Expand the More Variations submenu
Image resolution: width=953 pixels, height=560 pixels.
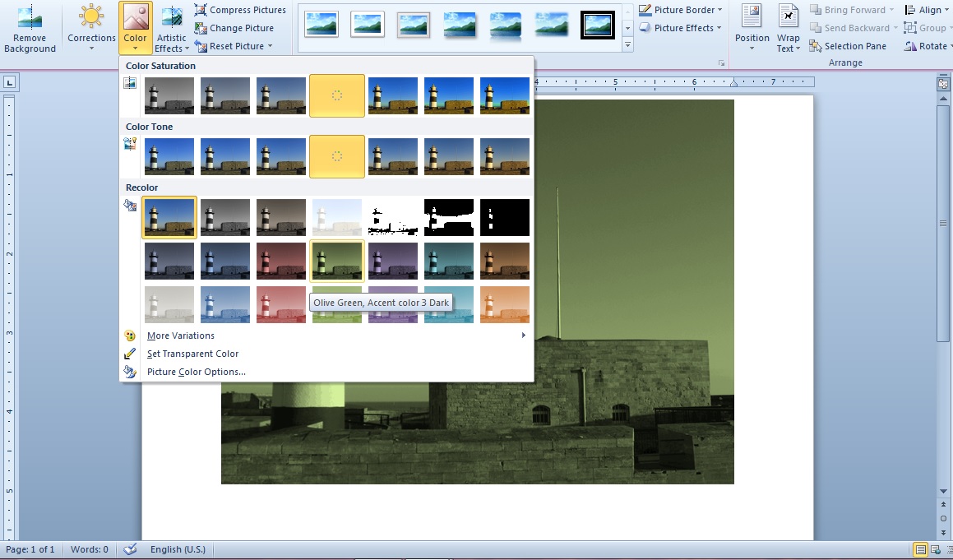[x=180, y=336]
